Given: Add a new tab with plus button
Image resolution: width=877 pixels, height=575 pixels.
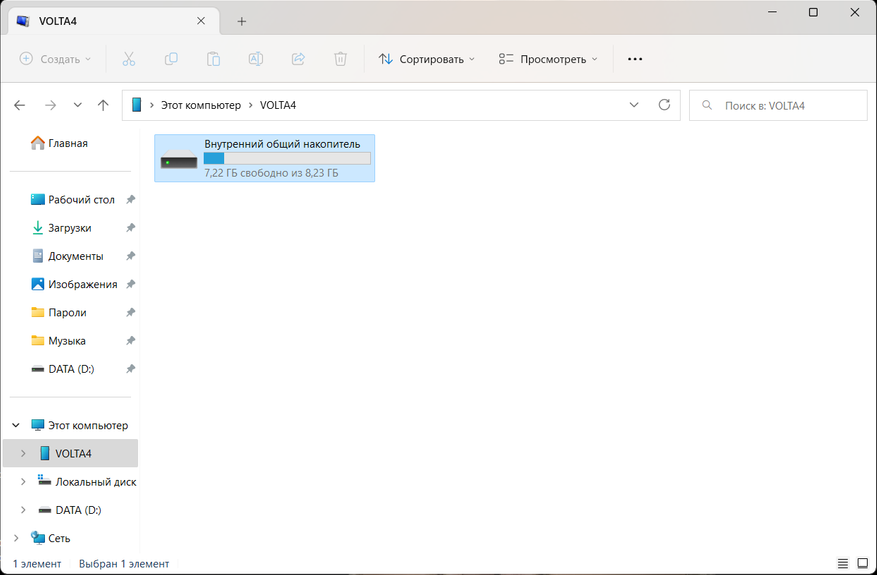Looking at the screenshot, I should click(x=242, y=21).
